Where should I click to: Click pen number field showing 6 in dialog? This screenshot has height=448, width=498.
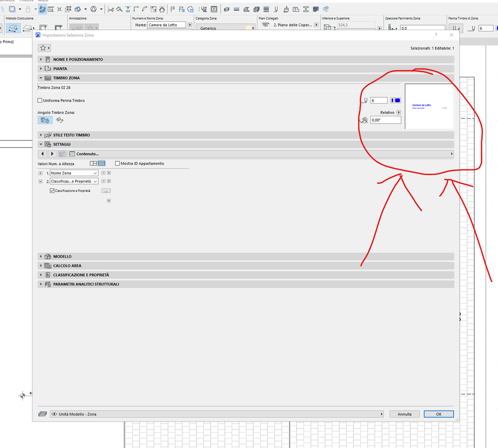click(379, 100)
